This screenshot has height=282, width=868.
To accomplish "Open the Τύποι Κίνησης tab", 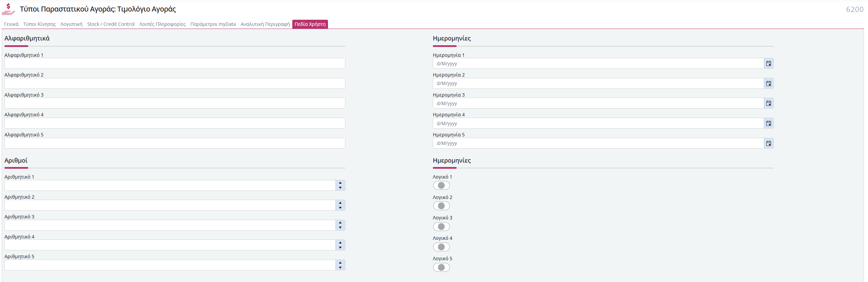I will (x=39, y=24).
